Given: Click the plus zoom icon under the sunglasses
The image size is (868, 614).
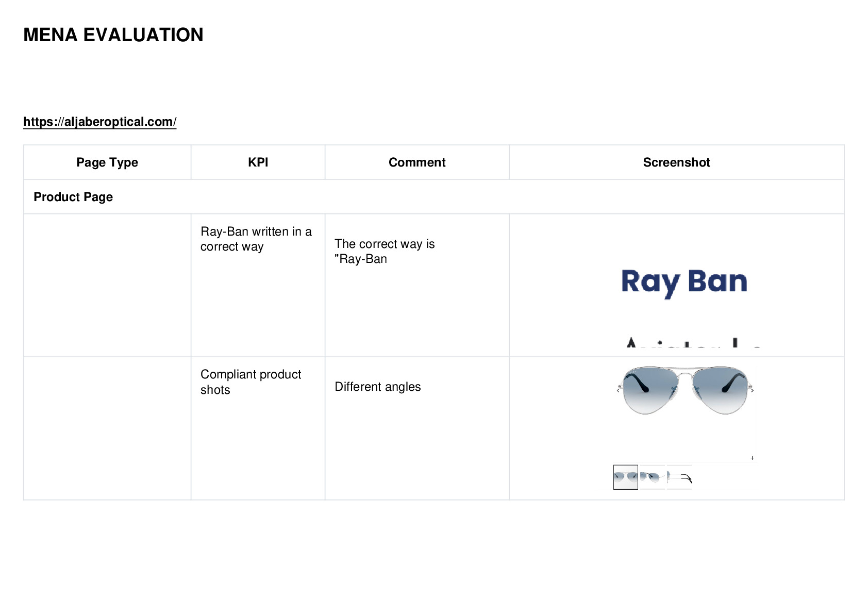Looking at the screenshot, I should click(x=753, y=458).
